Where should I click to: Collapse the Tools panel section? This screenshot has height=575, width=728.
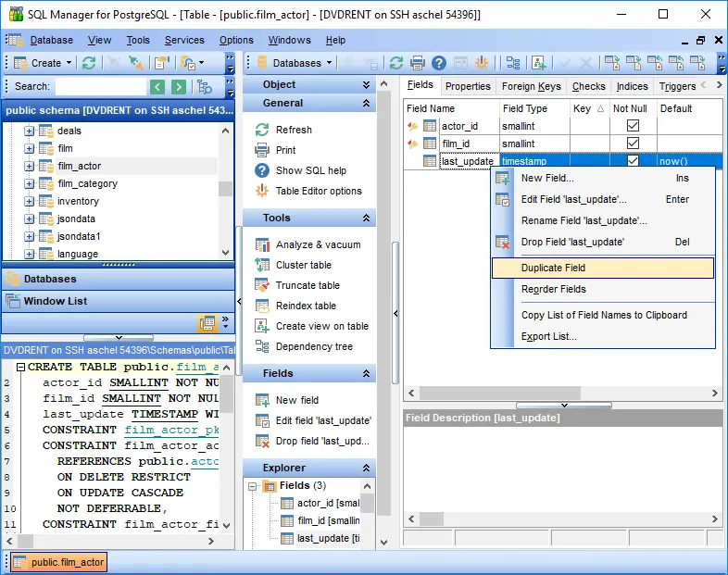pos(366,218)
